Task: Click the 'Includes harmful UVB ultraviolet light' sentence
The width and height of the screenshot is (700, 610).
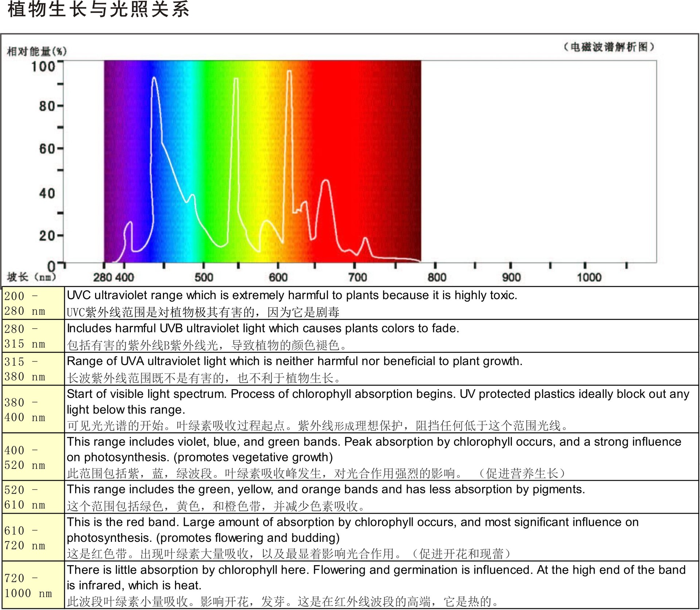Action: [263, 329]
